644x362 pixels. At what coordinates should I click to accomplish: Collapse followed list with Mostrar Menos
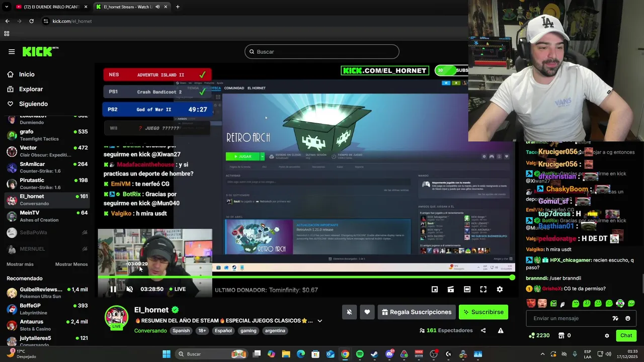pos(71,264)
